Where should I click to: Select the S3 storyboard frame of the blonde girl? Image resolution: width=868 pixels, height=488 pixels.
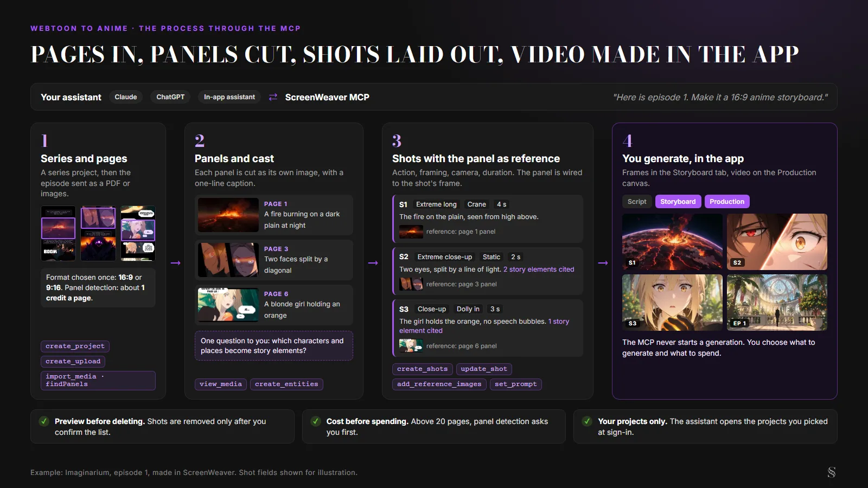[672, 303]
